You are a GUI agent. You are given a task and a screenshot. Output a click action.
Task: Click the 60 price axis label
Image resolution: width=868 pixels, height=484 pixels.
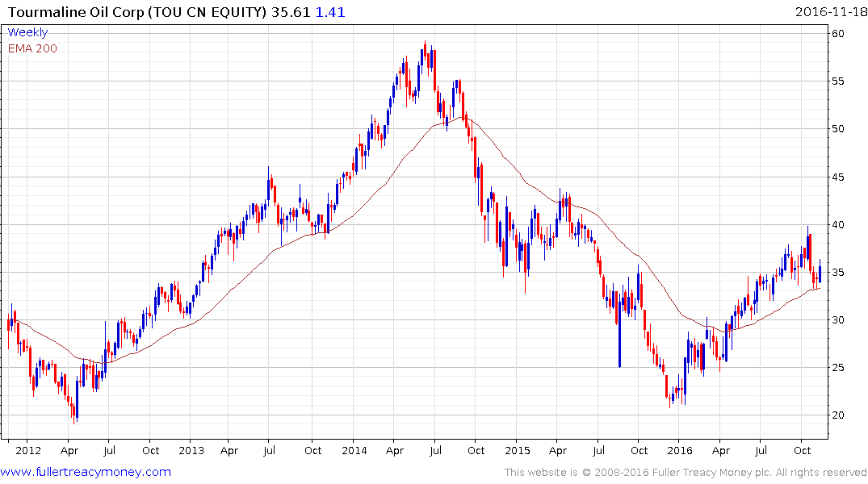tap(838, 34)
